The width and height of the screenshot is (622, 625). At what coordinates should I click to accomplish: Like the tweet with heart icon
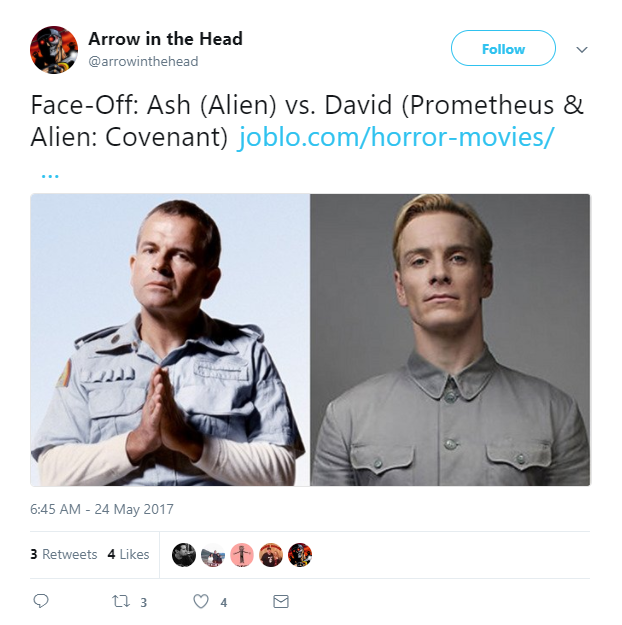point(201,601)
